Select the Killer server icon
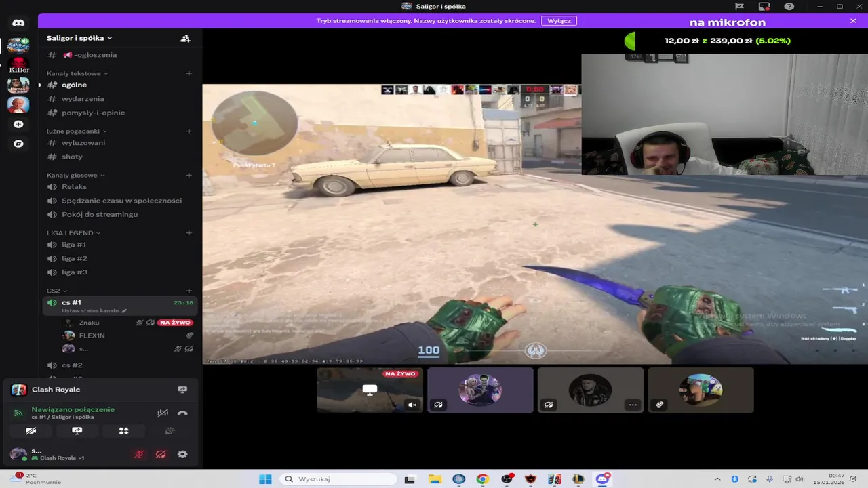The image size is (868, 488). click(x=18, y=66)
